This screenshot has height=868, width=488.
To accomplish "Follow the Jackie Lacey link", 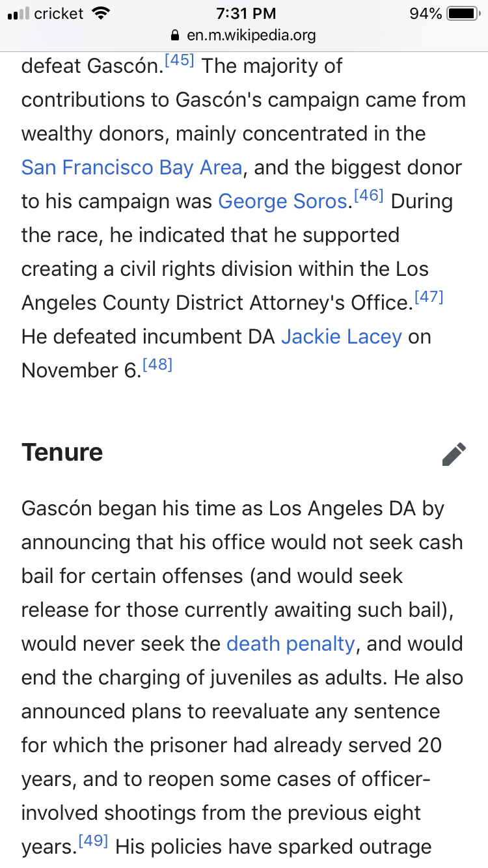I will tap(341, 336).
